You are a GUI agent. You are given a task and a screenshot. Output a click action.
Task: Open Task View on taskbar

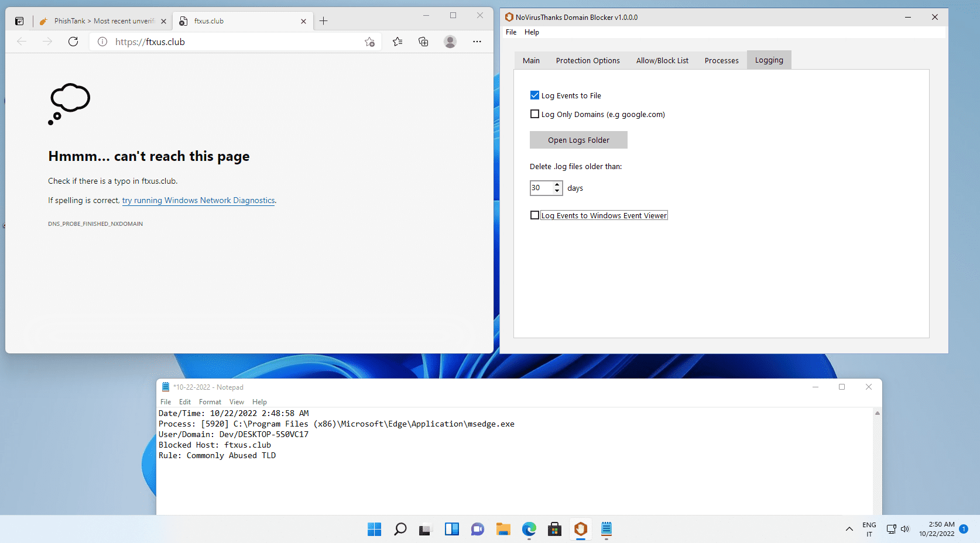coord(425,529)
